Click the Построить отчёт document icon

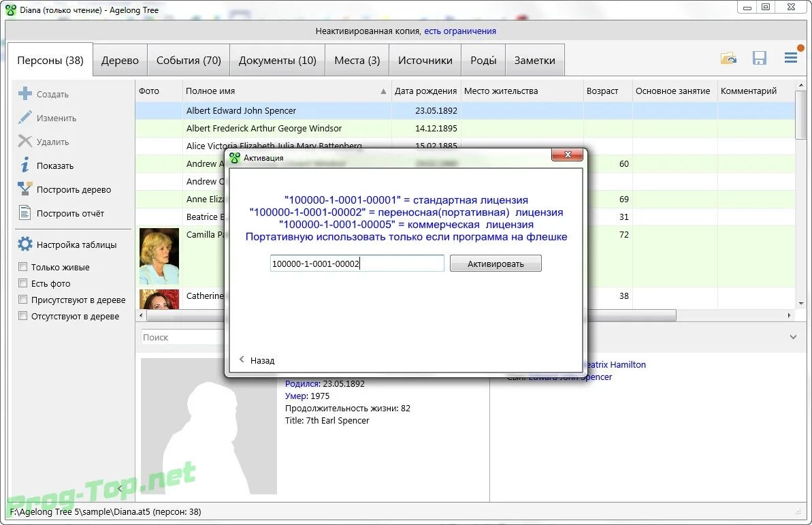25,213
